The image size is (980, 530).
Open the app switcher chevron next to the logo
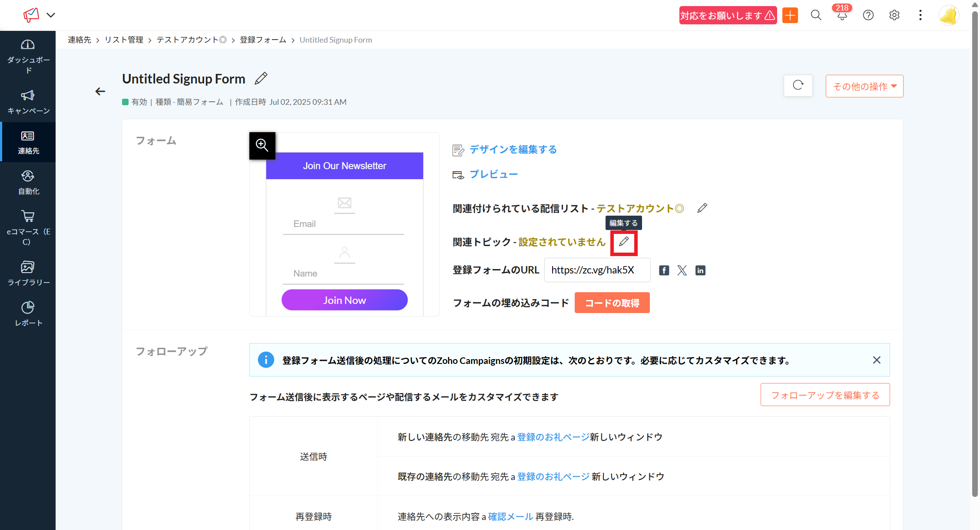51,15
